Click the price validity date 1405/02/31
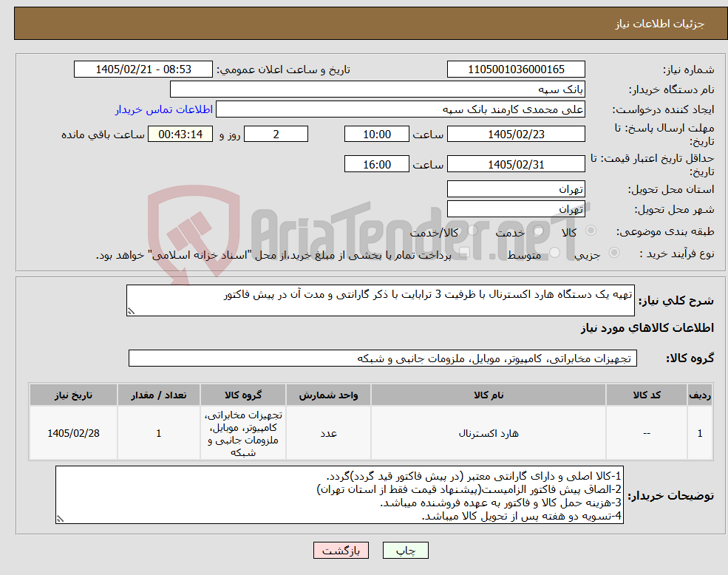Screen dimensions: 728x575 click(x=516, y=164)
